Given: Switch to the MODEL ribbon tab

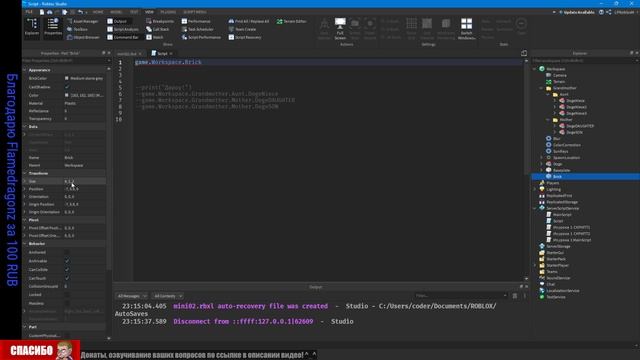Looking at the screenshot, I should coord(116,12).
